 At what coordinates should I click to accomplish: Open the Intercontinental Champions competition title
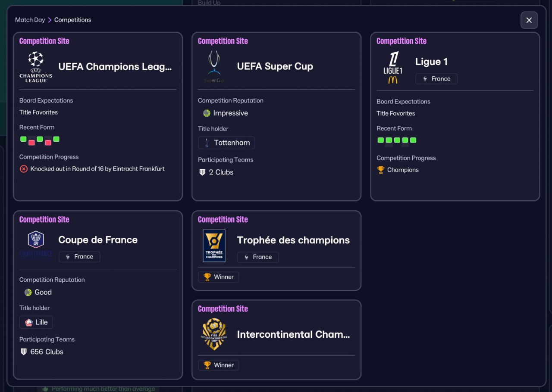[x=293, y=334]
